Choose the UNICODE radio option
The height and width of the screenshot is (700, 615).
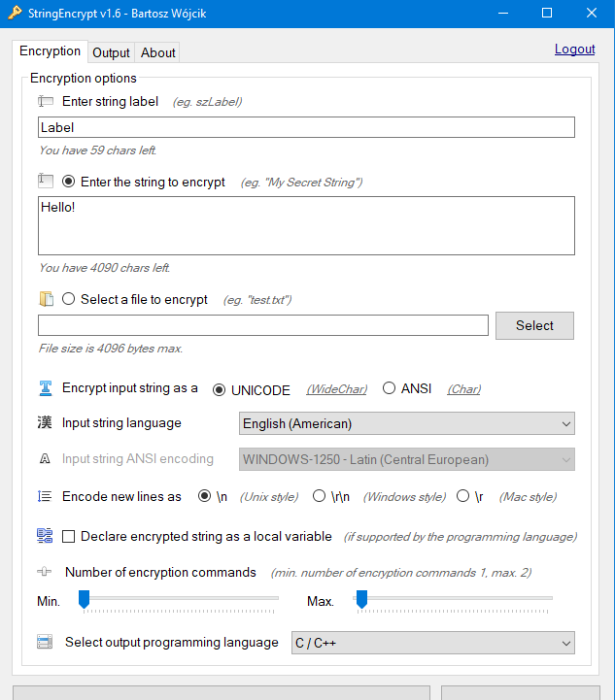219,389
